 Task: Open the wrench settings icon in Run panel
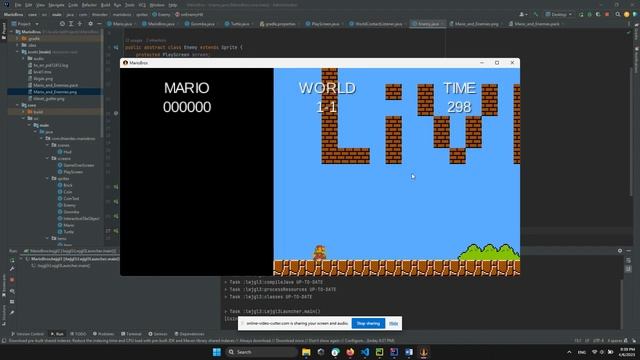(x=12, y=269)
